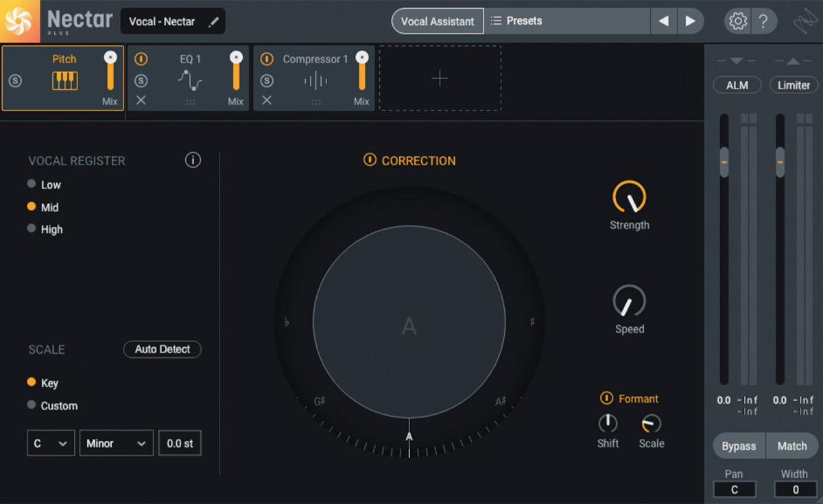
Task: Remove the EQ 1 module with its X
Action: click(x=141, y=100)
